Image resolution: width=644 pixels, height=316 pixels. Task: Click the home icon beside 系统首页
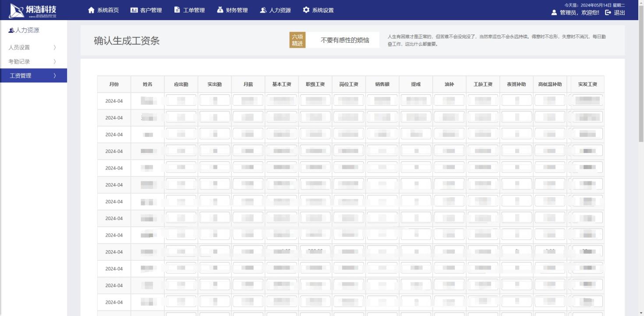91,10
